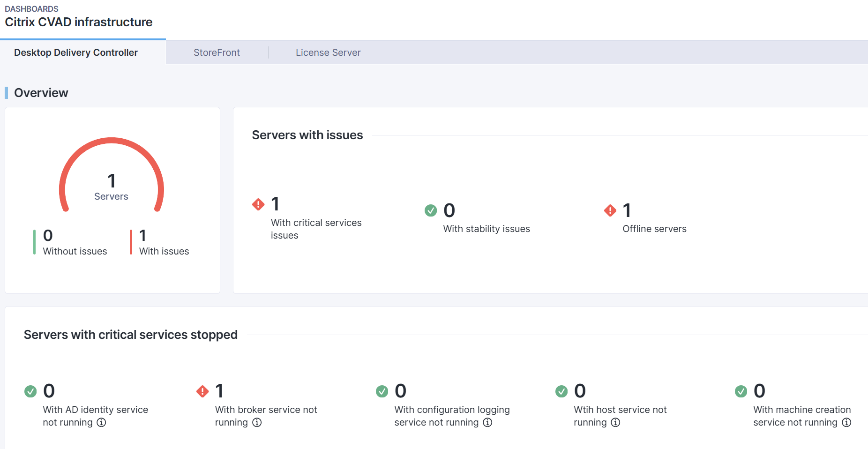Click green check icon for stability issues
868x449 pixels.
point(431,210)
